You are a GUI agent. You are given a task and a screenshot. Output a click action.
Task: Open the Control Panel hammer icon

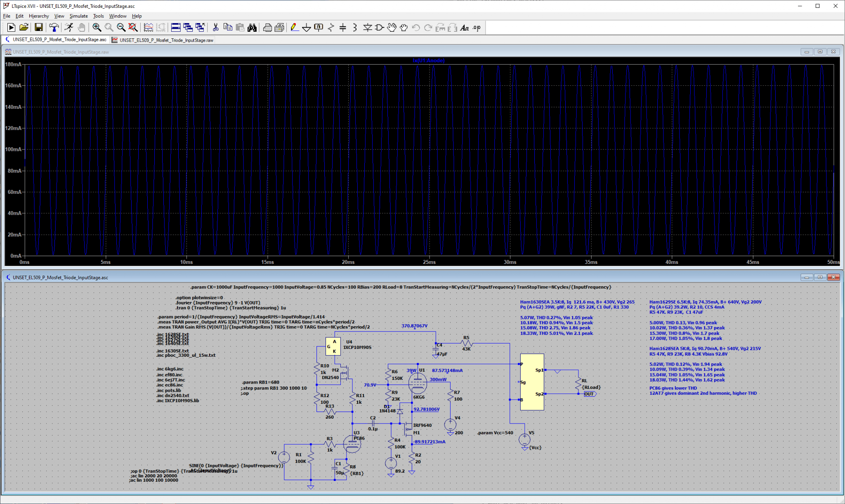54,28
